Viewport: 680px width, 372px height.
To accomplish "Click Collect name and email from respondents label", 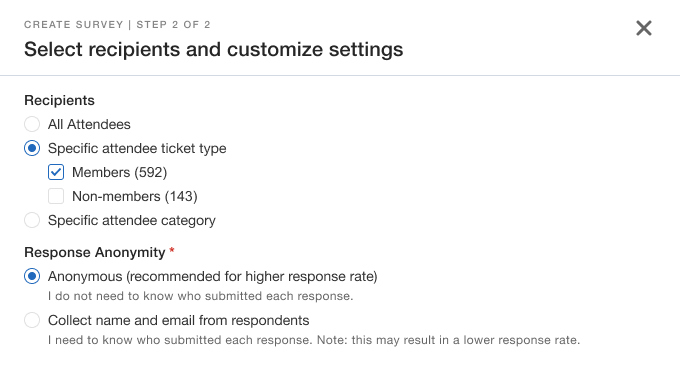I will (179, 320).
